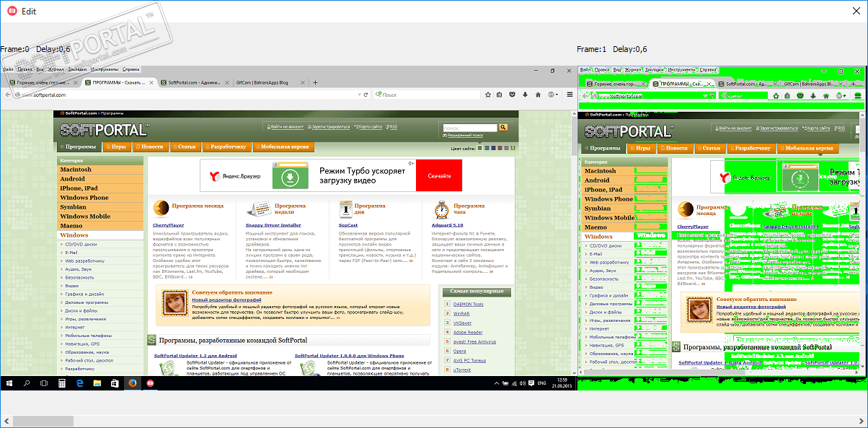The image size is (868, 428).
Task: Open Frame 0's 'Справка' menu
Action: tap(130, 69)
